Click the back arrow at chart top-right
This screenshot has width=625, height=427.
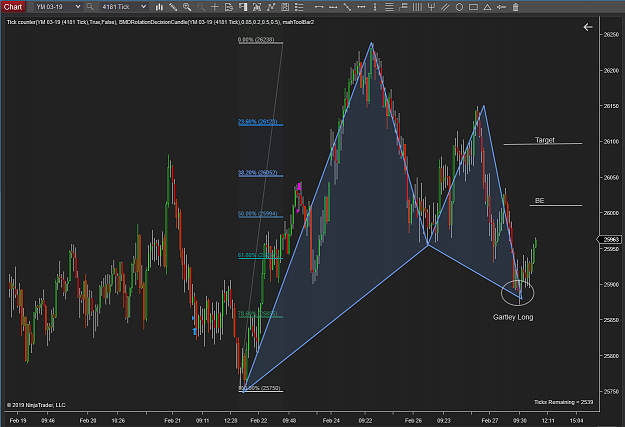tap(588, 27)
